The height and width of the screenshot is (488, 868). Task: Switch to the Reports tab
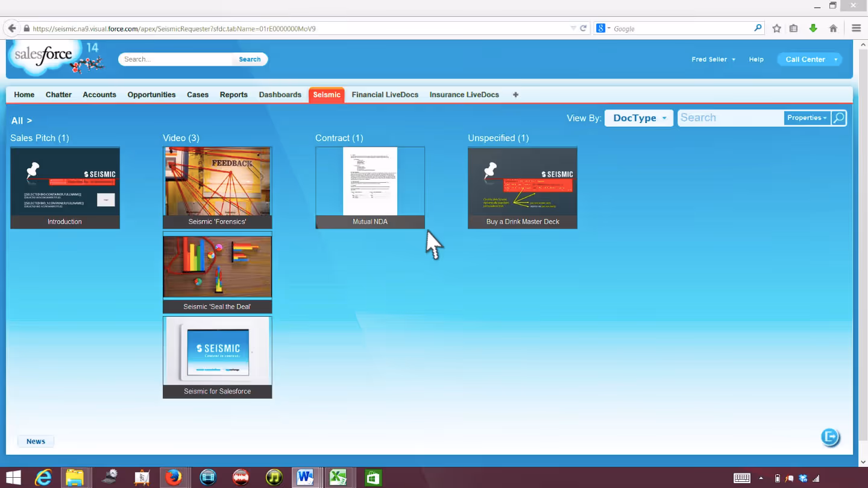coord(234,95)
